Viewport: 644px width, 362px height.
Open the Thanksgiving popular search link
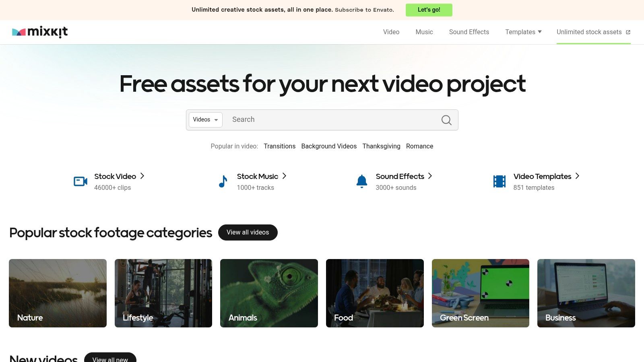(x=381, y=146)
